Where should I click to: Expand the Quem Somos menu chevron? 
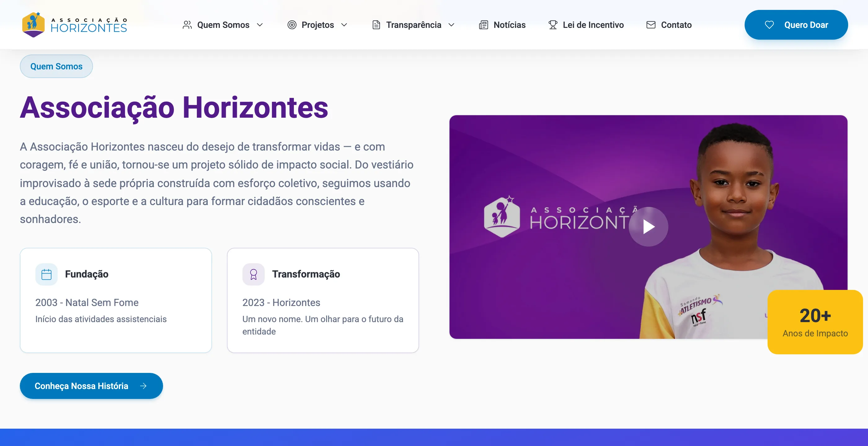[260, 25]
